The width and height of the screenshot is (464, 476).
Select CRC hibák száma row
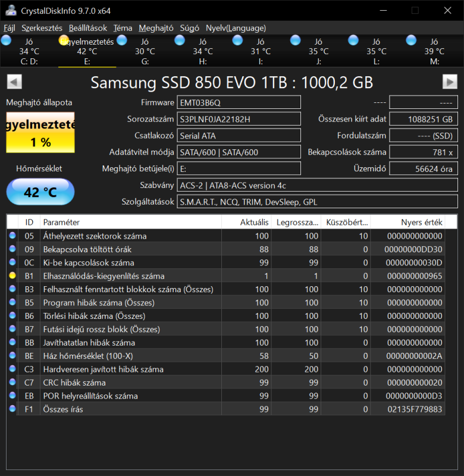click(x=226, y=383)
